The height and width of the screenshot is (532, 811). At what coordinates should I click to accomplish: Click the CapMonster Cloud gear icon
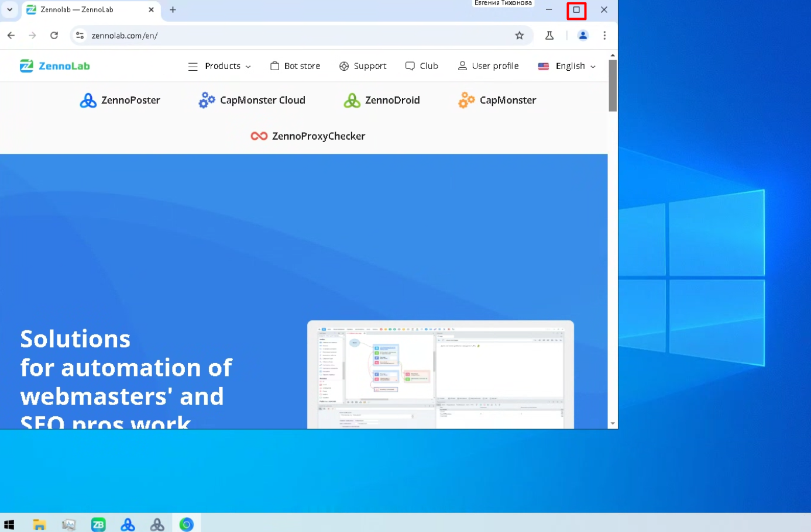[207, 101]
